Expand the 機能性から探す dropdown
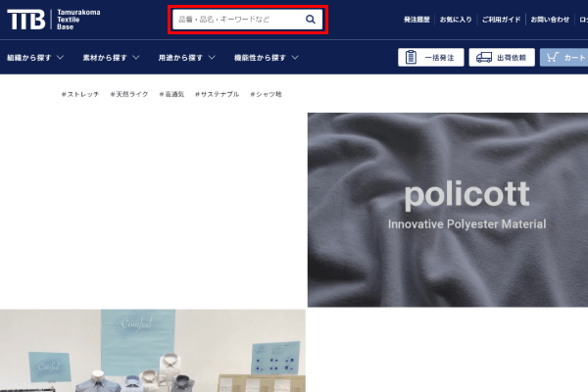This screenshot has height=392, width=588. [x=267, y=58]
